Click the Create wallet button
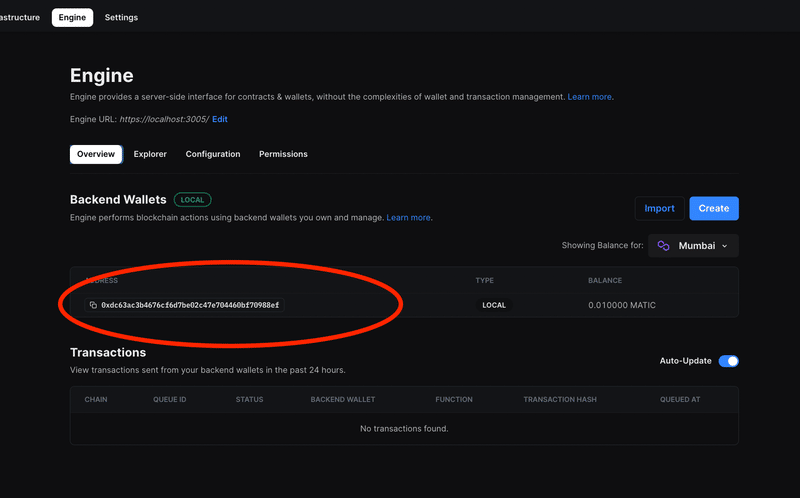800x498 pixels. click(714, 208)
